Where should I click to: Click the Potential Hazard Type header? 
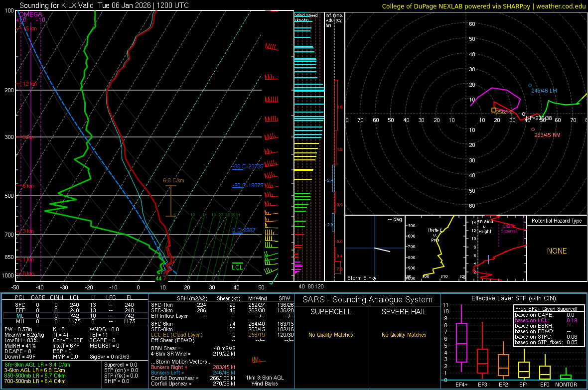557,221
